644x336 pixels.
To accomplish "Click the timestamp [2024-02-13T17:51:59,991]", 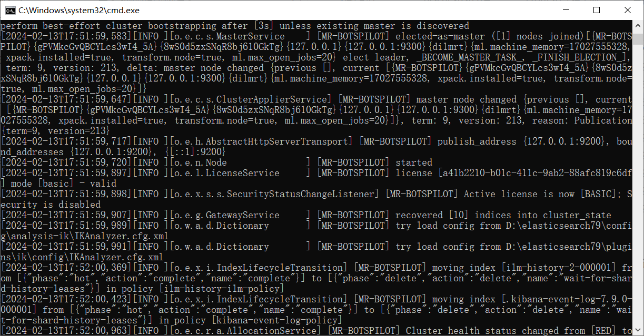I will [x=66, y=247].
